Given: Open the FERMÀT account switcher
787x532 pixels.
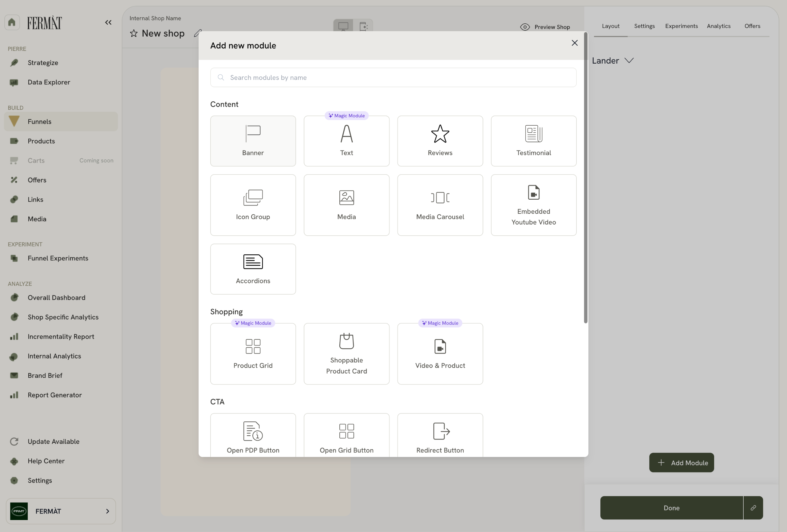Looking at the screenshot, I should 61,511.
